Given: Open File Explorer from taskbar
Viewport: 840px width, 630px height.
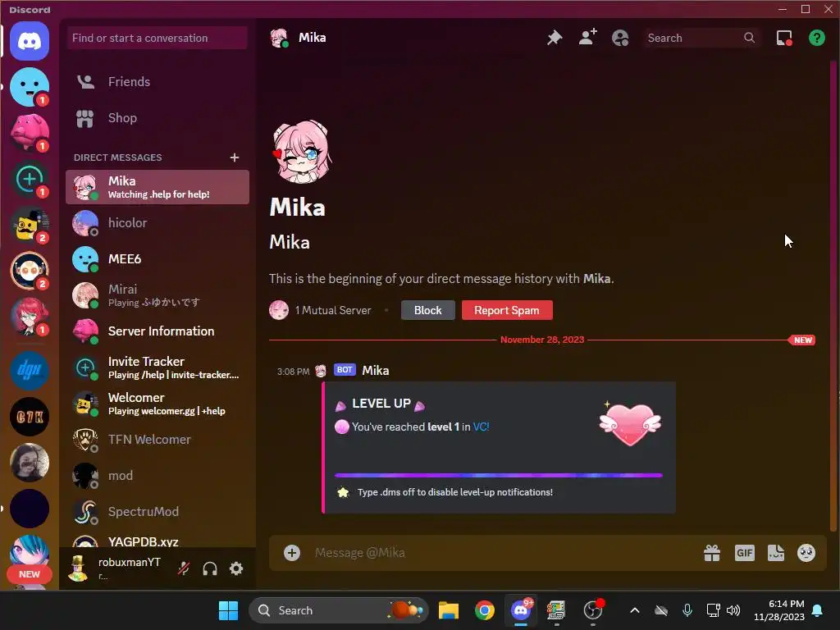Looking at the screenshot, I should 449,610.
